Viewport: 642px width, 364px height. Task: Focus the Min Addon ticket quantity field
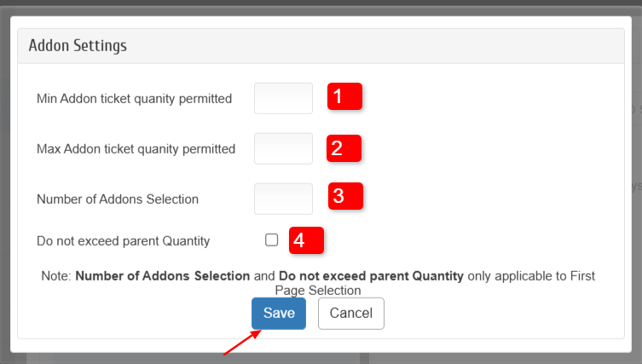(283, 98)
